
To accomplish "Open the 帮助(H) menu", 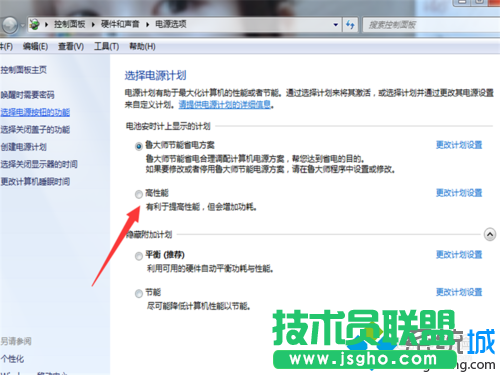I will coord(142,46).
